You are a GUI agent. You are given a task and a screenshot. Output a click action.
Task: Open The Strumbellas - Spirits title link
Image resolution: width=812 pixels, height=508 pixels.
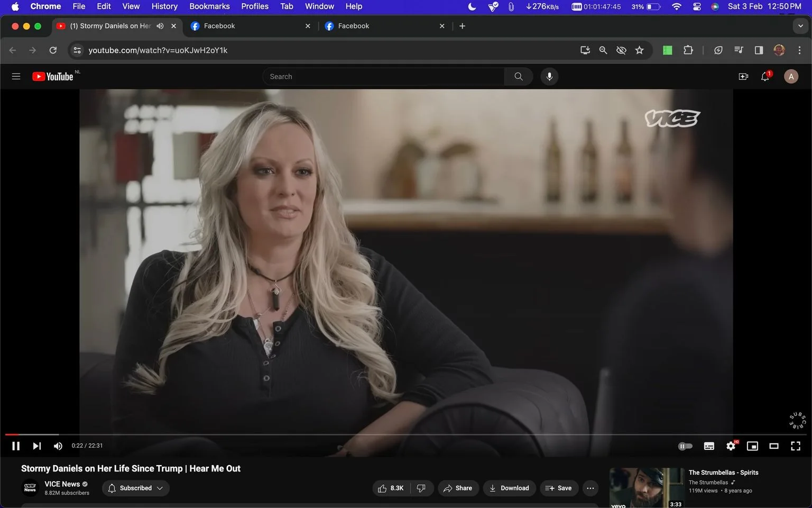point(723,473)
